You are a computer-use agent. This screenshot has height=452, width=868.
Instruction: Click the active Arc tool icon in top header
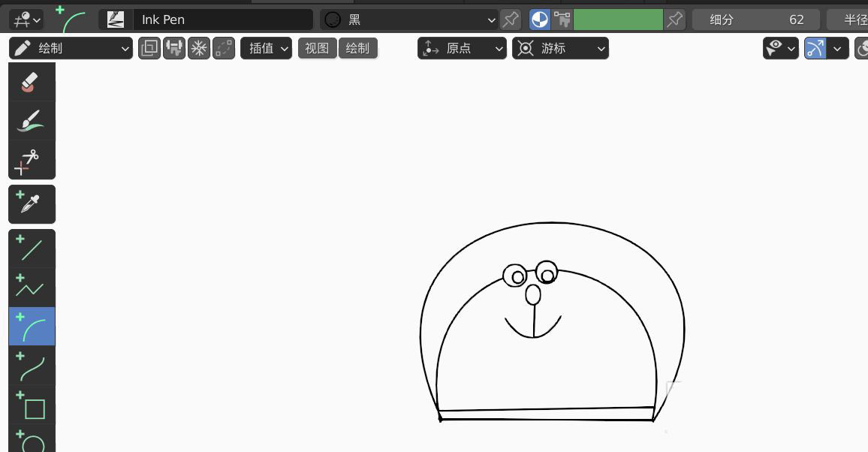71,20
